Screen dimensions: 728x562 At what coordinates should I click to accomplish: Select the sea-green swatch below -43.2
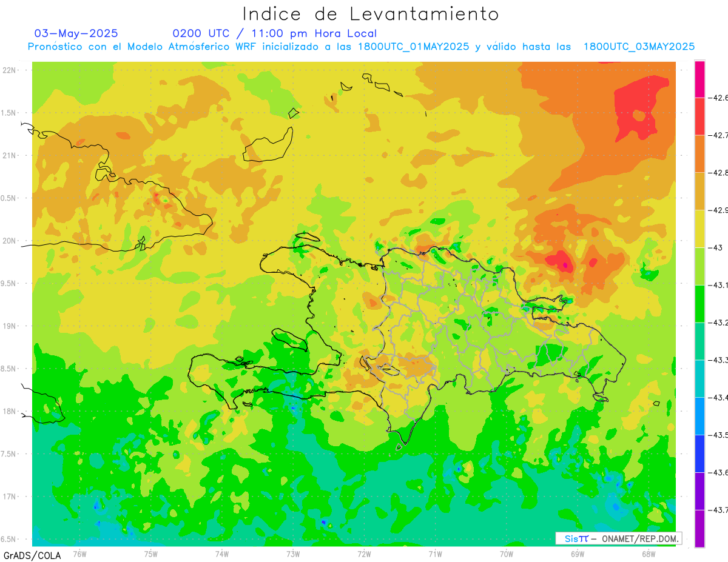(699, 341)
